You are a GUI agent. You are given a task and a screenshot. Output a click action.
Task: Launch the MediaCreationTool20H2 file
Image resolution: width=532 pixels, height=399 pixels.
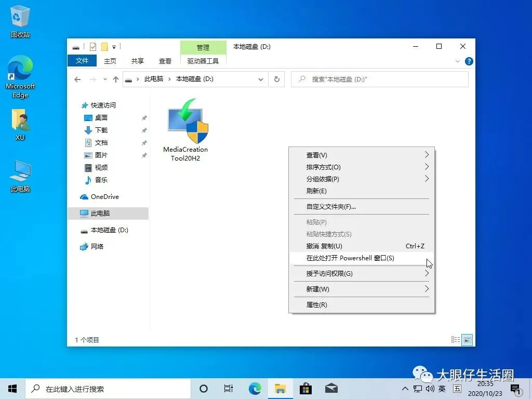[x=185, y=122]
